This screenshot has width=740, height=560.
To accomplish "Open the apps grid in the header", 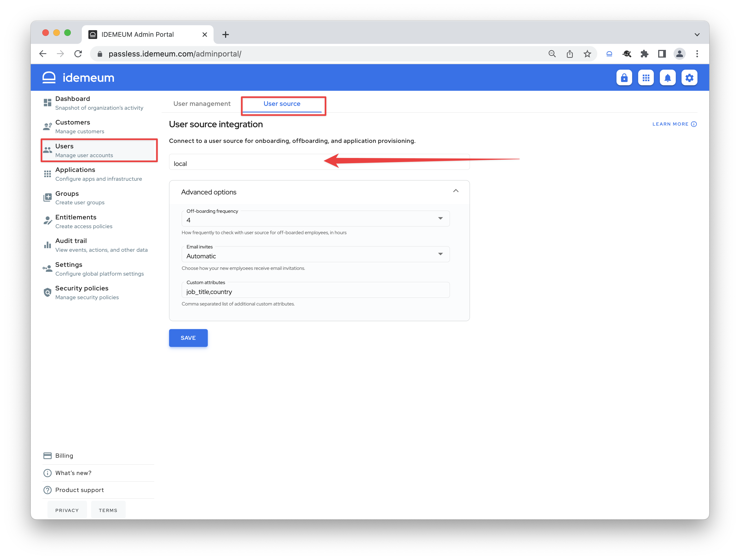I will click(x=646, y=77).
